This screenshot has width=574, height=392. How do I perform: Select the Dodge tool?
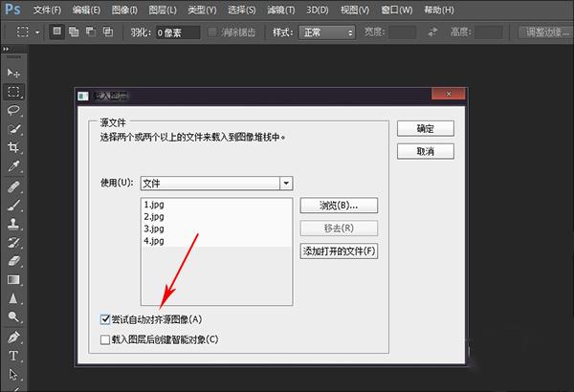[x=13, y=316]
